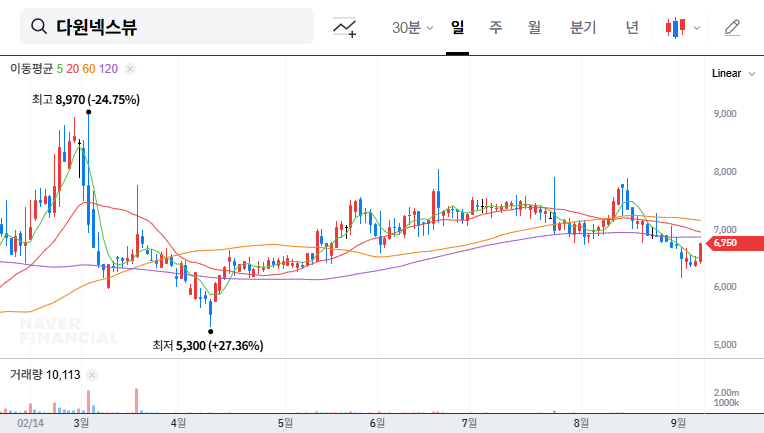Click the low point marker dot
This screenshot has width=764, height=433.
point(210,332)
